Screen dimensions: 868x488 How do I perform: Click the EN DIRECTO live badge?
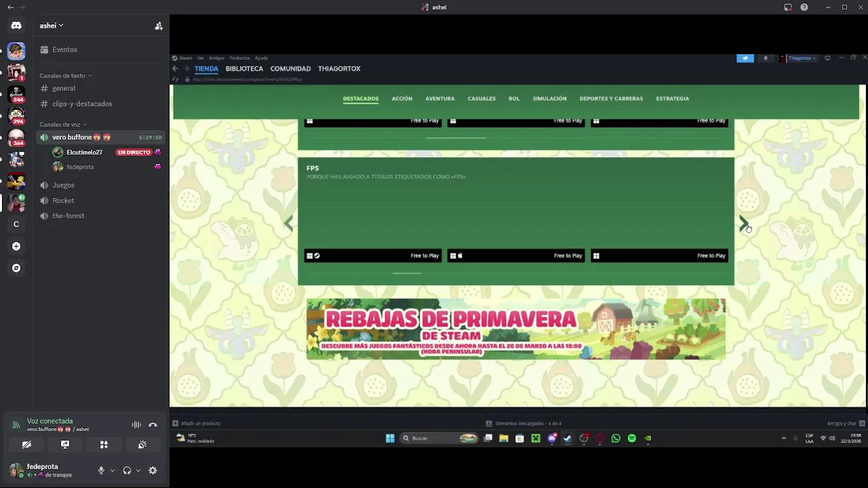(x=134, y=152)
